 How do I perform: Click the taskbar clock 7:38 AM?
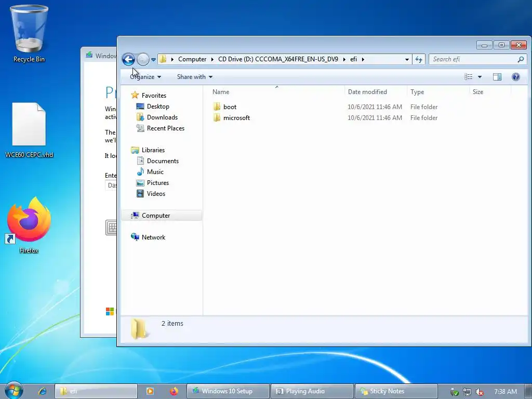(506, 392)
